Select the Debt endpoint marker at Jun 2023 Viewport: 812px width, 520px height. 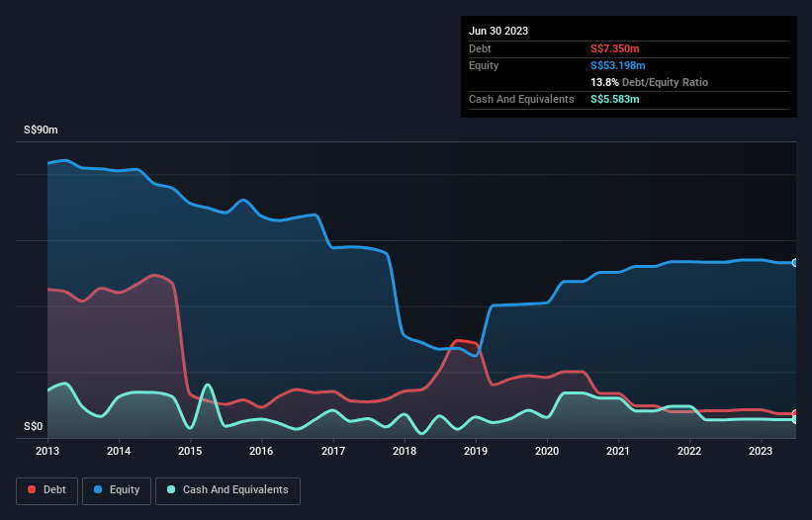(x=795, y=413)
